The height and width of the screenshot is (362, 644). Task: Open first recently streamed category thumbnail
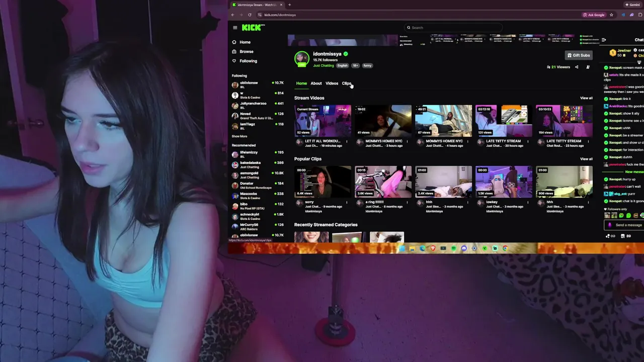pos(311,237)
